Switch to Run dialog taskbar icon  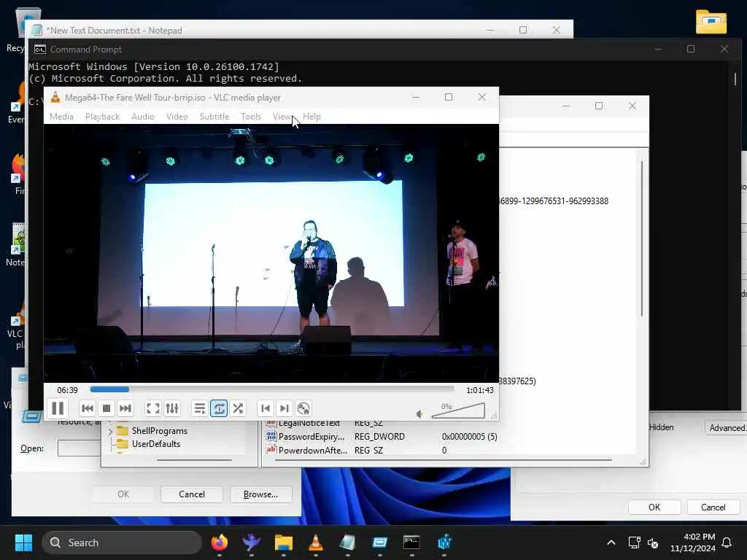(x=379, y=542)
